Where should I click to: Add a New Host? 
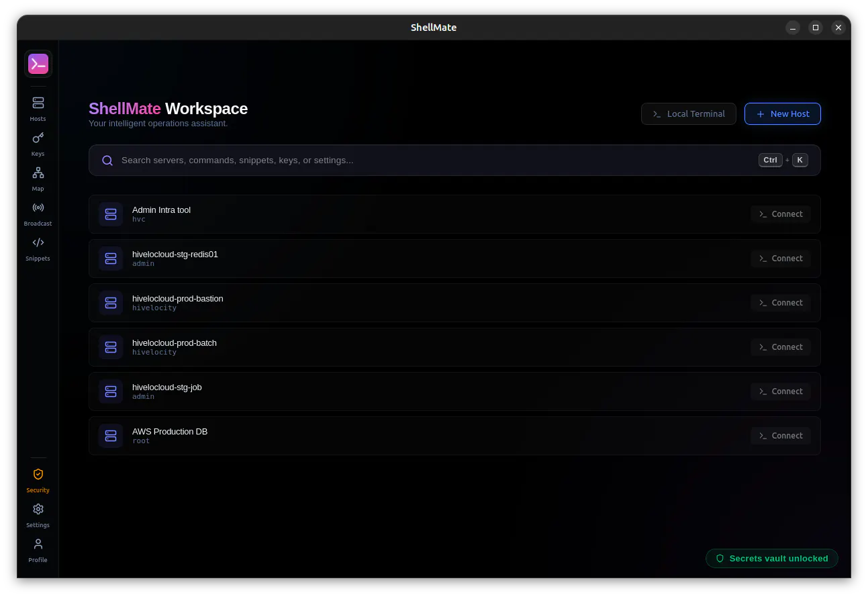[x=783, y=114]
